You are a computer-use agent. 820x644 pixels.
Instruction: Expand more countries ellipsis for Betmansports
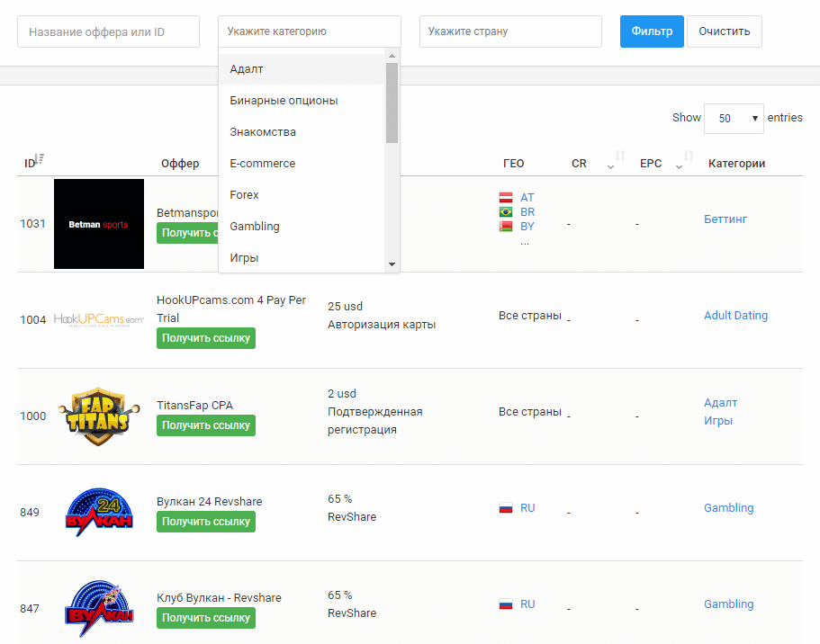click(525, 242)
